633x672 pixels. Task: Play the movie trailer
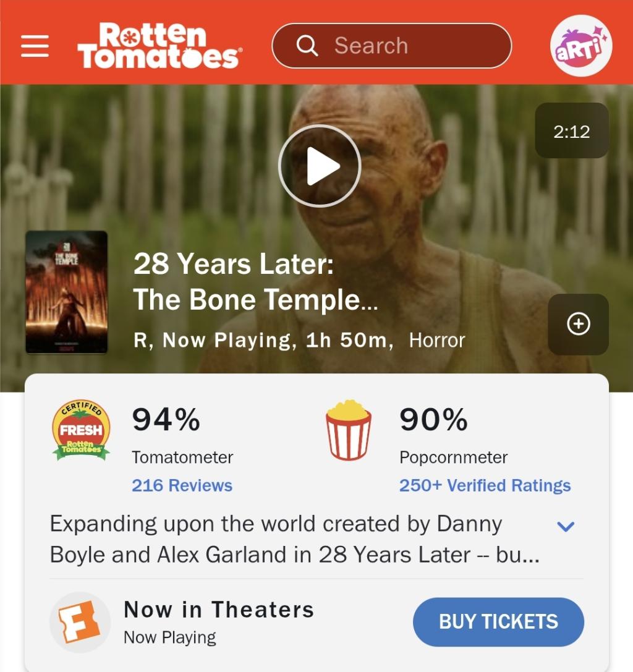tap(320, 166)
